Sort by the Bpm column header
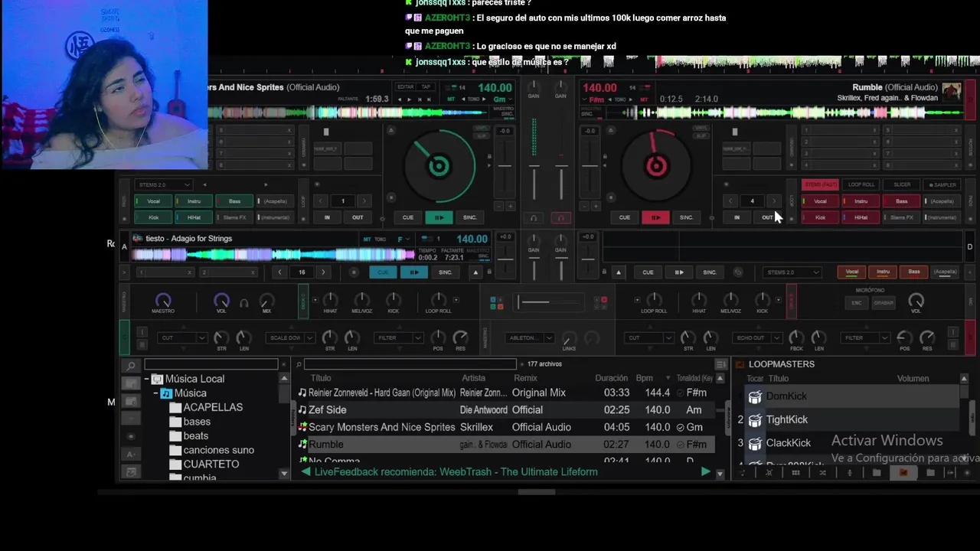 tap(644, 378)
